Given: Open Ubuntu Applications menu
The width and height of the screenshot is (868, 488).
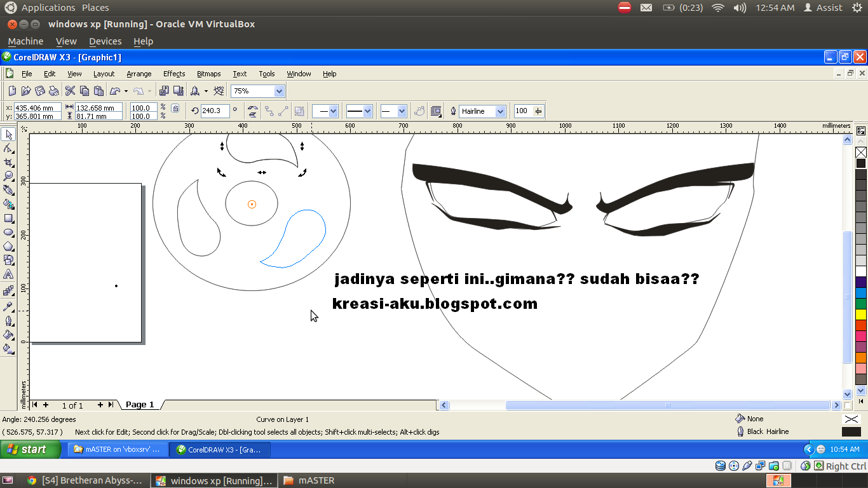Looking at the screenshot, I should 48,8.
